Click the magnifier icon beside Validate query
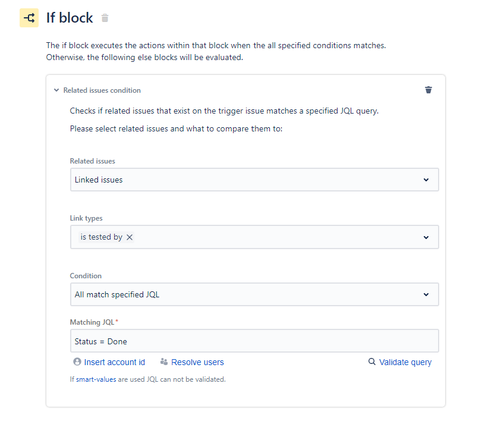504x421 pixels. point(372,362)
